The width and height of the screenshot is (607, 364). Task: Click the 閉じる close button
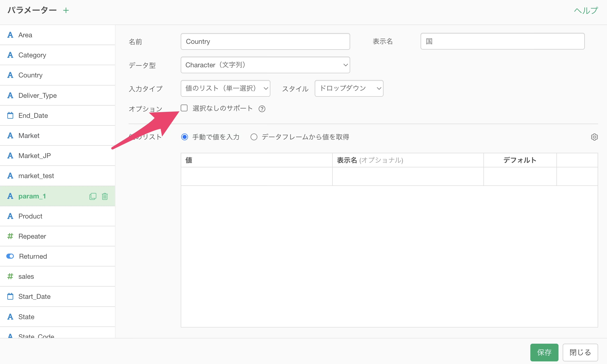[x=580, y=353]
